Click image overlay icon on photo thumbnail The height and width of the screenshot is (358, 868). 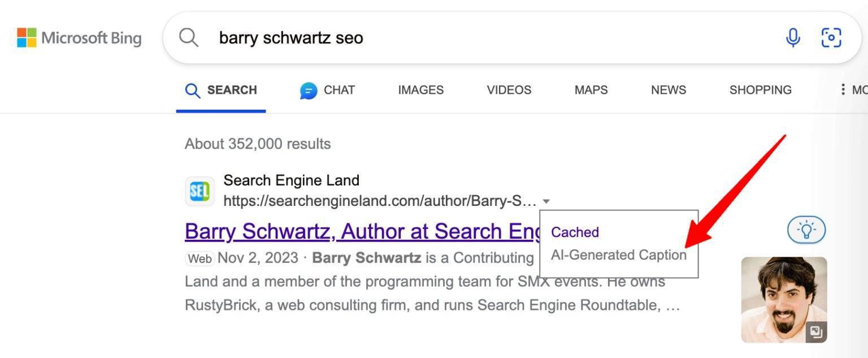click(816, 332)
